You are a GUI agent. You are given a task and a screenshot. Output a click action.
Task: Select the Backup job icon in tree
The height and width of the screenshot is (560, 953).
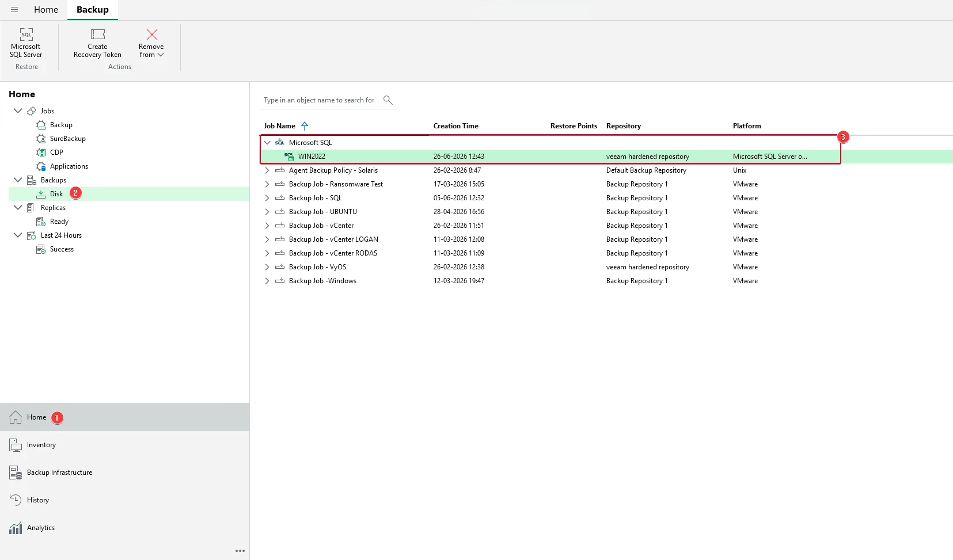click(x=41, y=125)
